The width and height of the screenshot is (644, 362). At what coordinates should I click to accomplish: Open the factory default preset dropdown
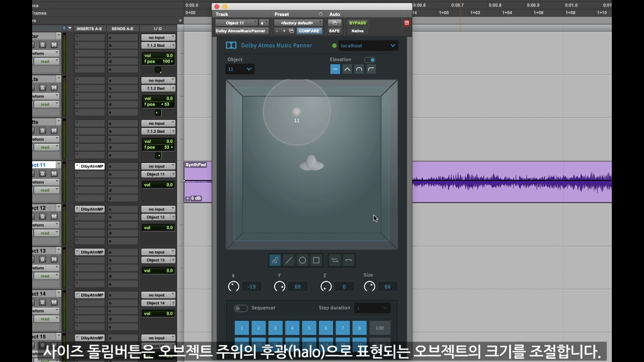[x=299, y=23]
